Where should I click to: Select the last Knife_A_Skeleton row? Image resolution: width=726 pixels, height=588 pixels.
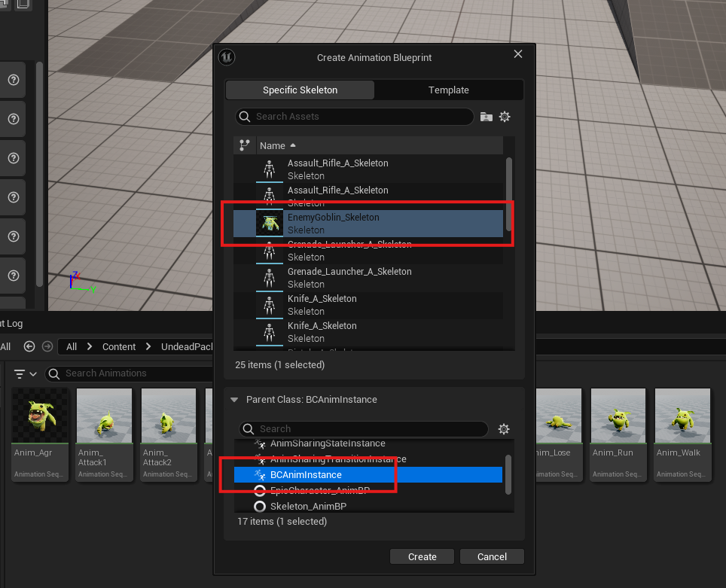(368, 332)
